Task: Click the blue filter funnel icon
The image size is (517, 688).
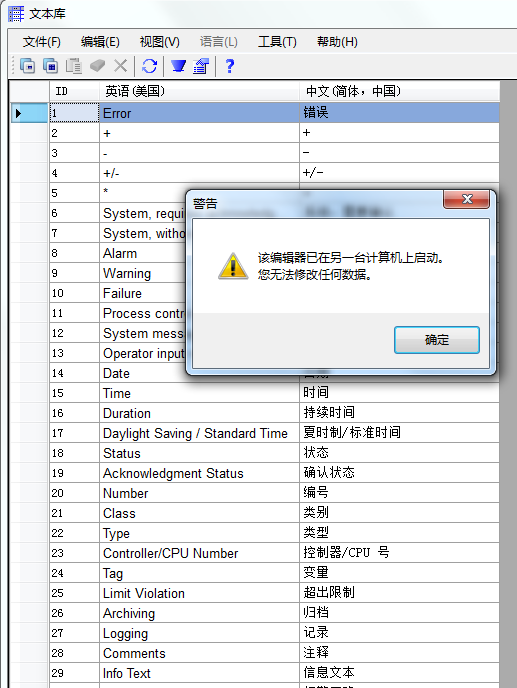Action: click(x=178, y=66)
